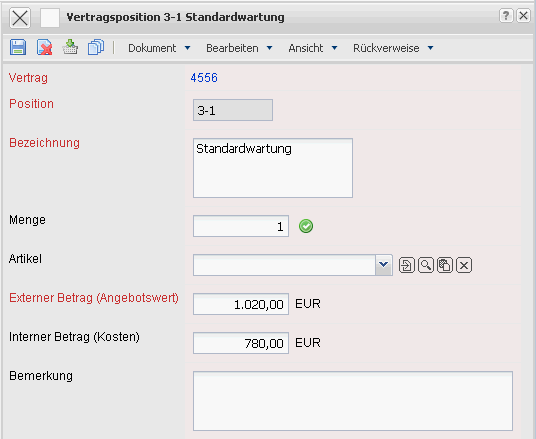Image resolution: width=536 pixels, height=439 pixels.
Task: Clear the Artikel selection with X icon
Action: (x=464, y=265)
